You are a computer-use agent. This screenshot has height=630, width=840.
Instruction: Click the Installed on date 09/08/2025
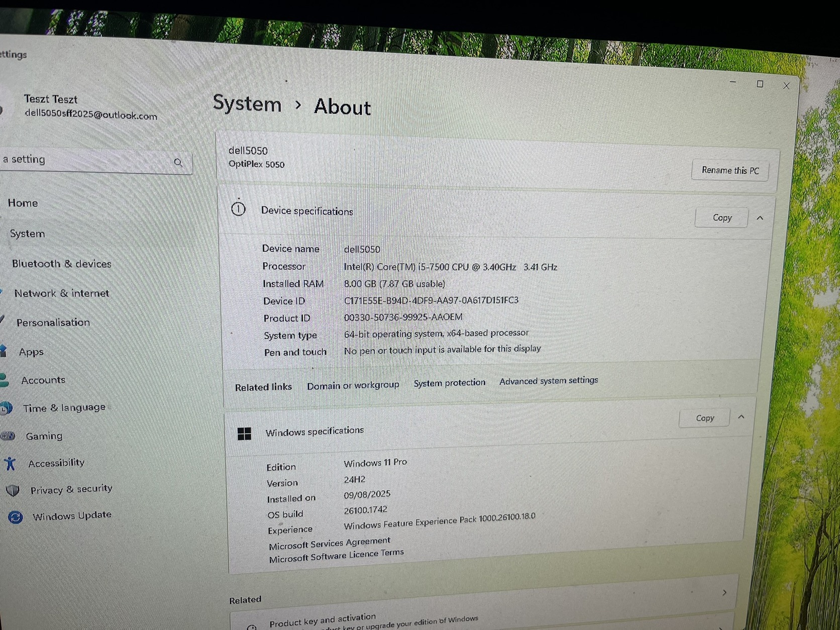tap(367, 495)
